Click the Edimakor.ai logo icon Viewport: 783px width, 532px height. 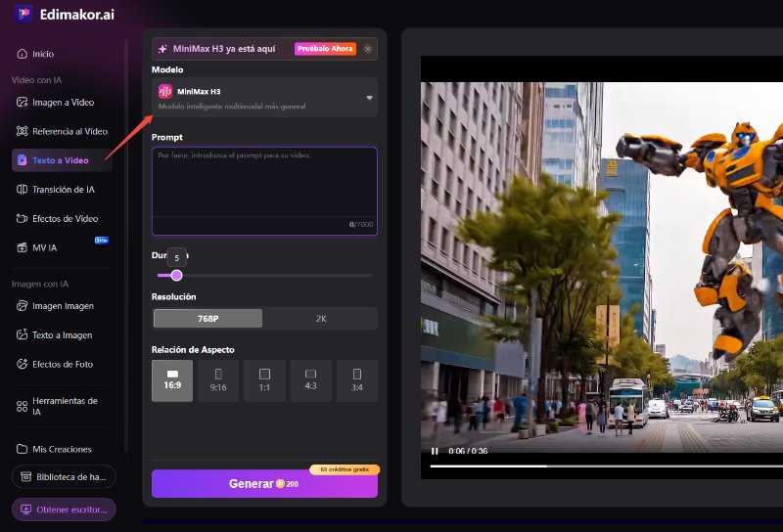pos(23,14)
